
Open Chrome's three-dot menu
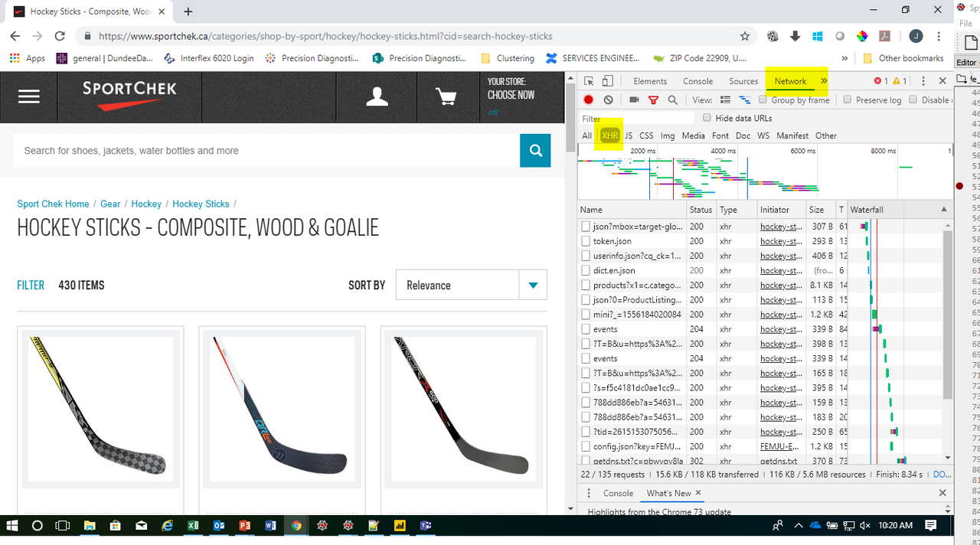tap(939, 36)
